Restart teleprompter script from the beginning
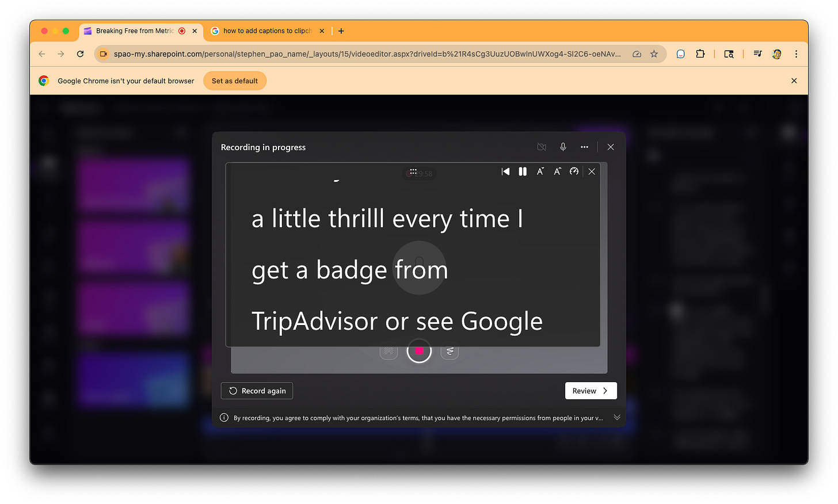 click(x=505, y=171)
